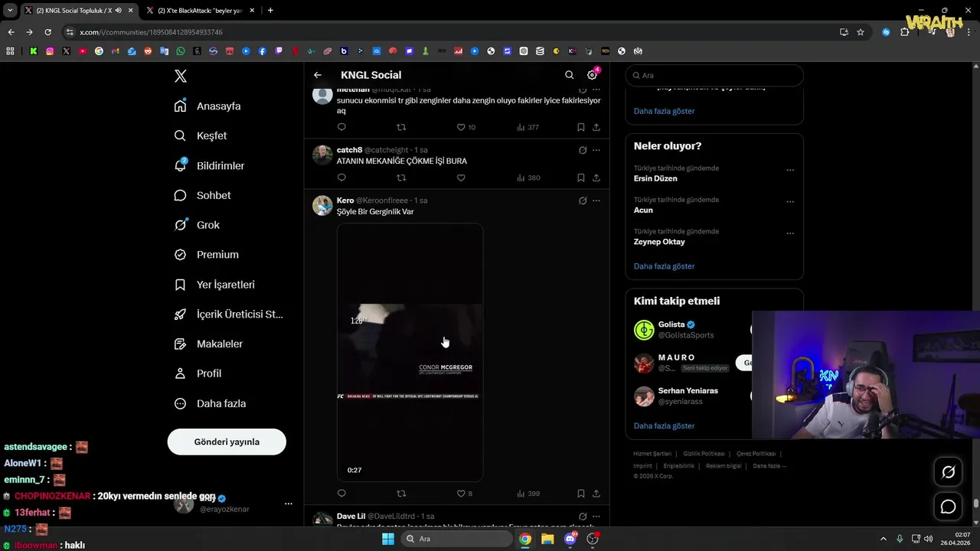Like Kero's post with 8 likes
980x551 pixels.
[x=465, y=494]
